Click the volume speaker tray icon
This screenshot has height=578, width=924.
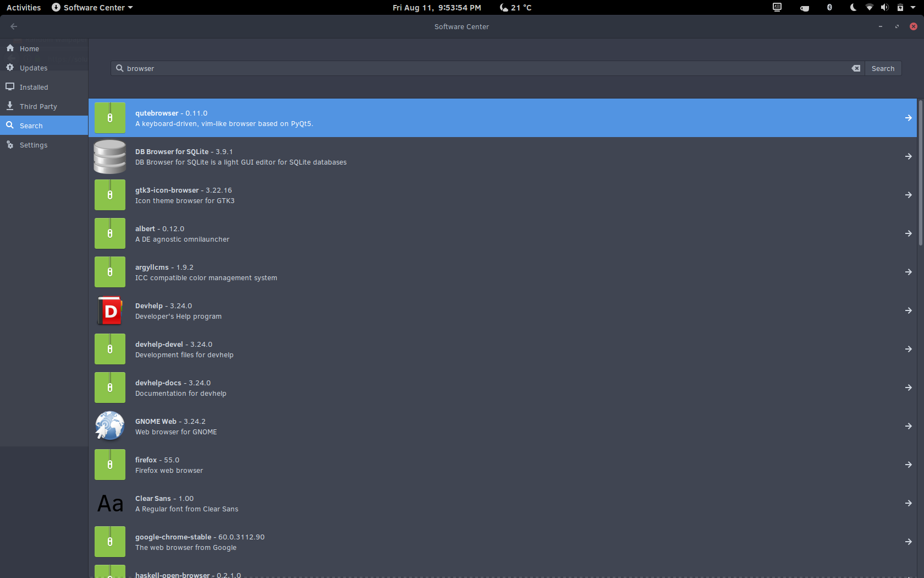click(x=884, y=7)
